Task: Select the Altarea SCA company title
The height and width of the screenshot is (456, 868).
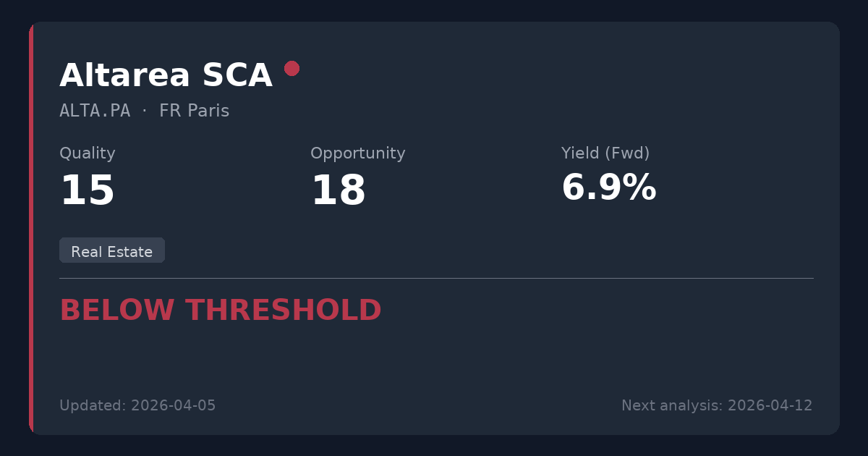Action: coord(166,76)
